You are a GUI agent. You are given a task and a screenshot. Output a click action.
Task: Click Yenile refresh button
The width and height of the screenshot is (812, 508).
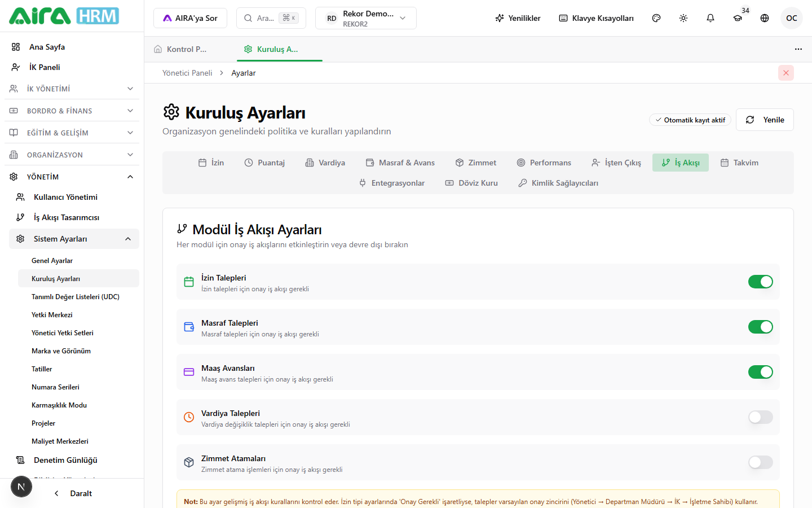click(765, 120)
